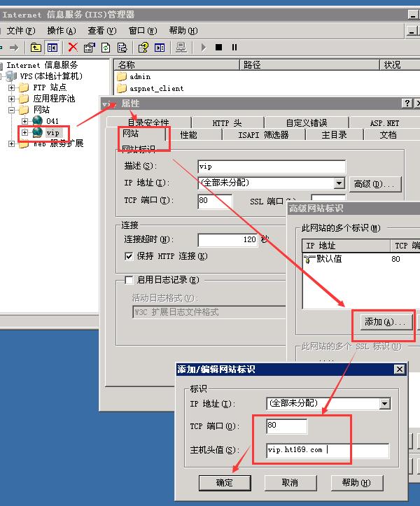Click the FTP 站点 folder icon
The image size is (420, 506).
tap(24, 87)
